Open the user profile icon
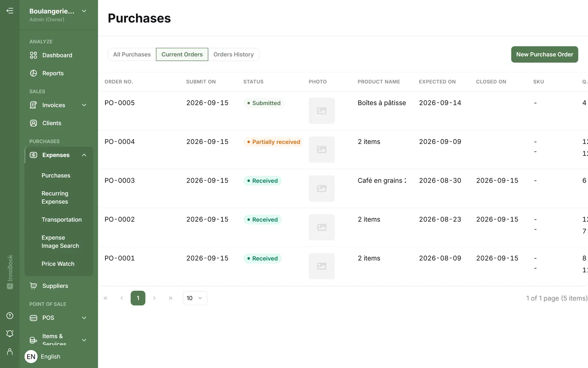The image size is (588, 368). pos(10,352)
